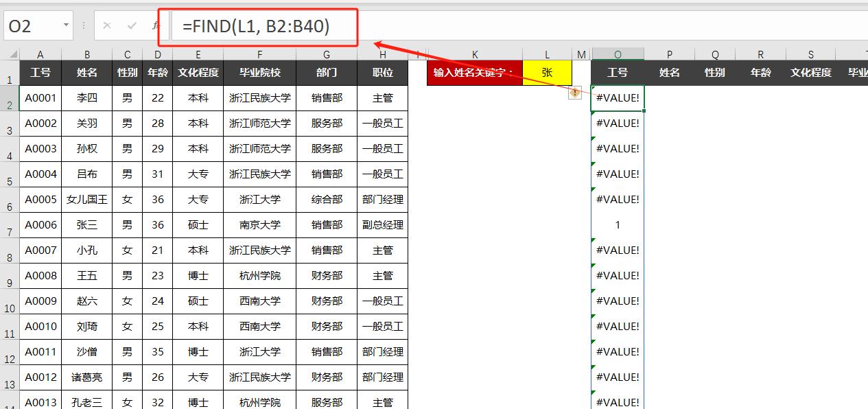Select the name cell 孔老三

(87, 400)
